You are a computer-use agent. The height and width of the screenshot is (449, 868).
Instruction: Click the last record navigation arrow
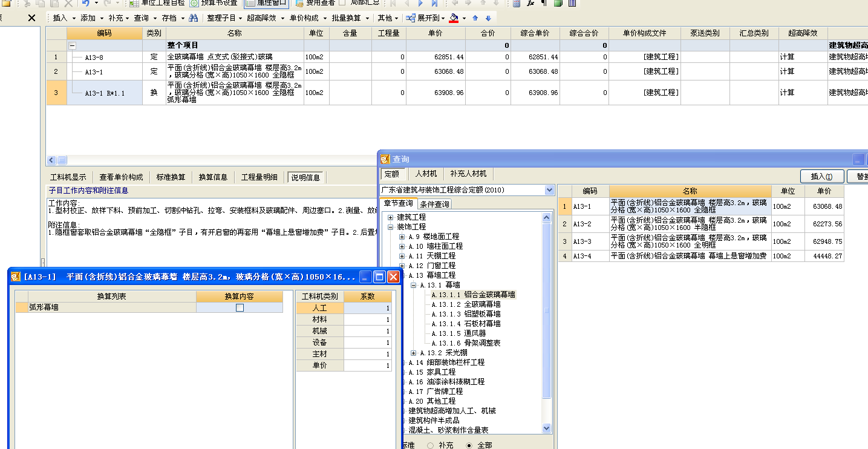coord(434,3)
